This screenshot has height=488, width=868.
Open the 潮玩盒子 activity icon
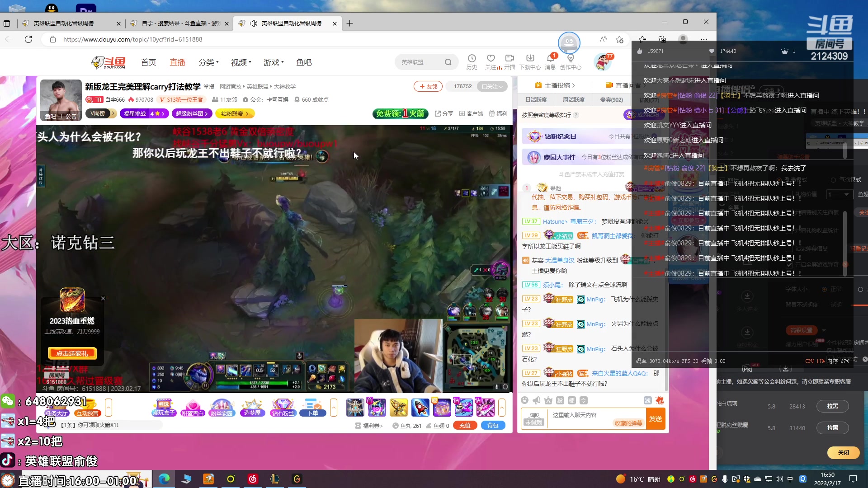click(x=164, y=408)
